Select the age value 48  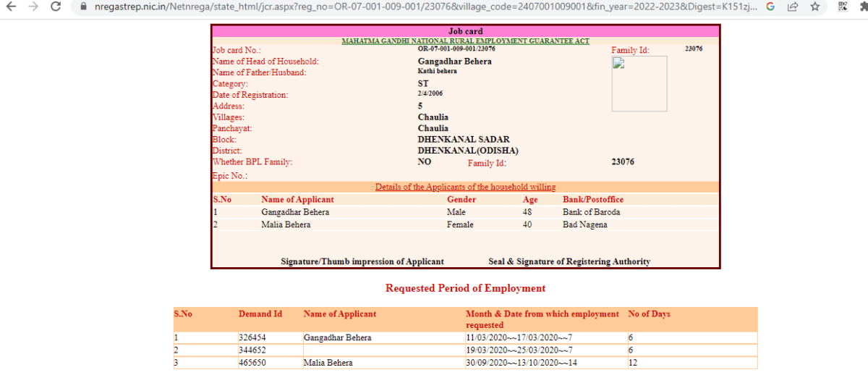tap(527, 212)
